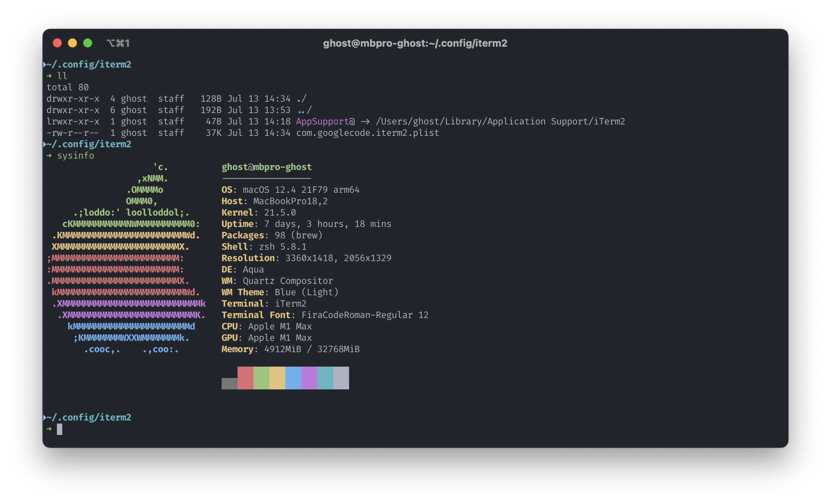
Task: Click the bottom prompt mark triangle
Action: point(44,417)
